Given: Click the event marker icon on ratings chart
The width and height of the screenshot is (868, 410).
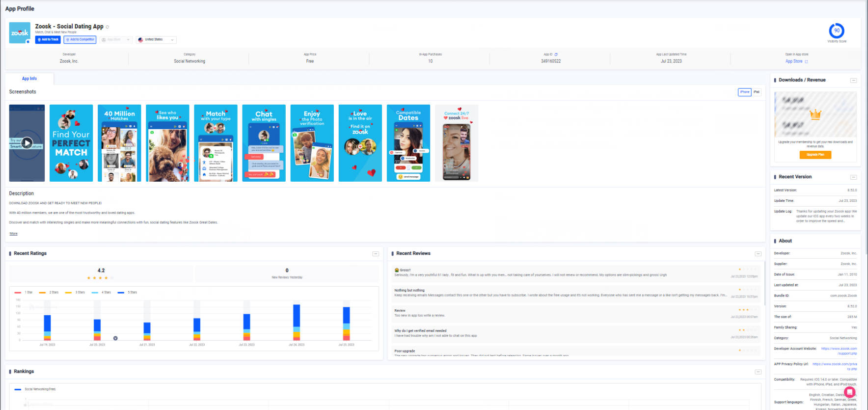Looking at the screenshot, I should pyautogui.click(x=115, y=338).
